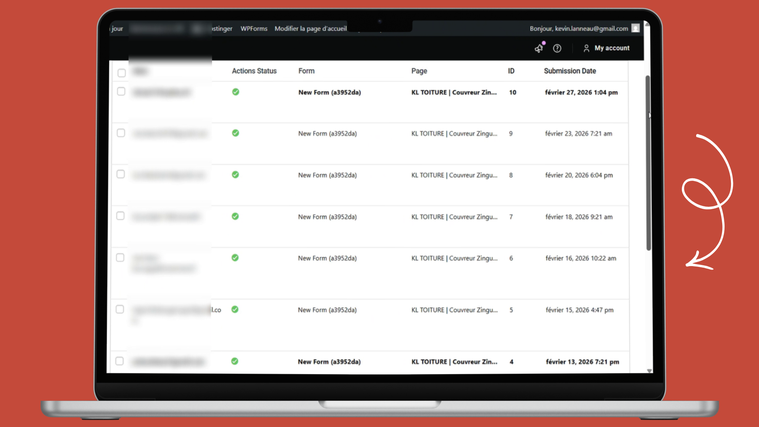Check the box for submission ID 10
This screenshot has height=427, width=759.
pos(121,92)
